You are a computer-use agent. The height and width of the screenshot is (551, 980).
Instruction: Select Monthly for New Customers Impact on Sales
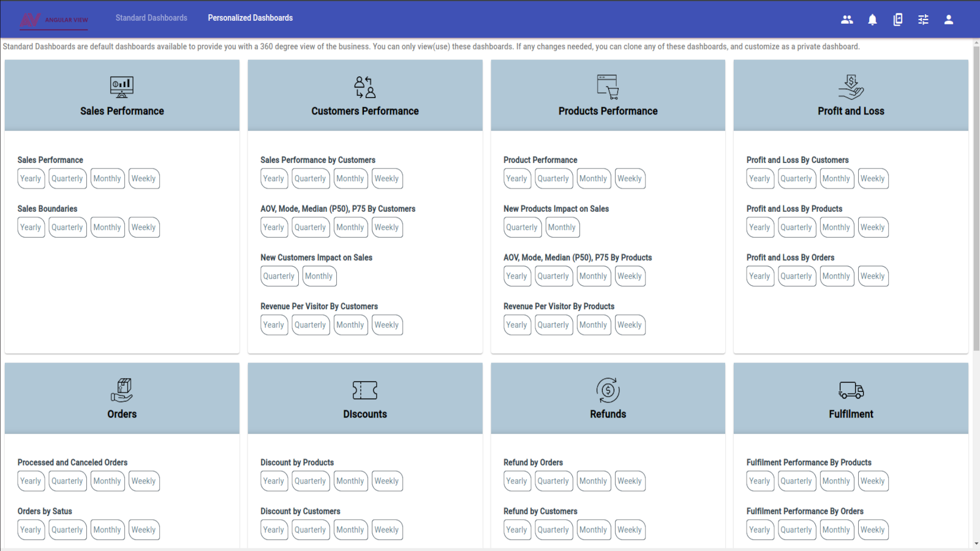click(319, 276)
